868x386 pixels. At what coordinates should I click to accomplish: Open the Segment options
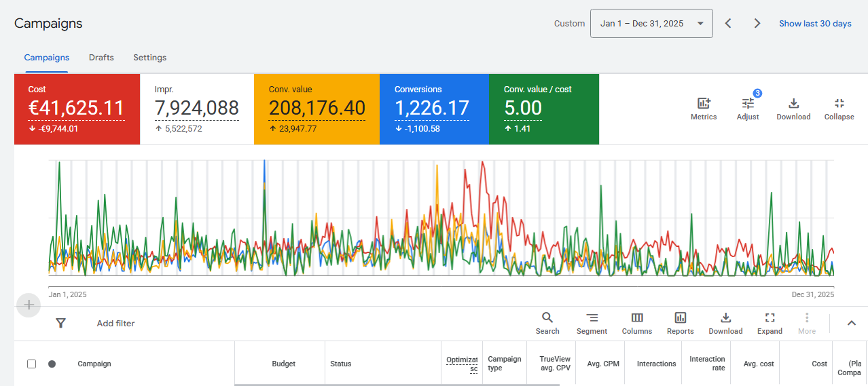click(592, 324)
